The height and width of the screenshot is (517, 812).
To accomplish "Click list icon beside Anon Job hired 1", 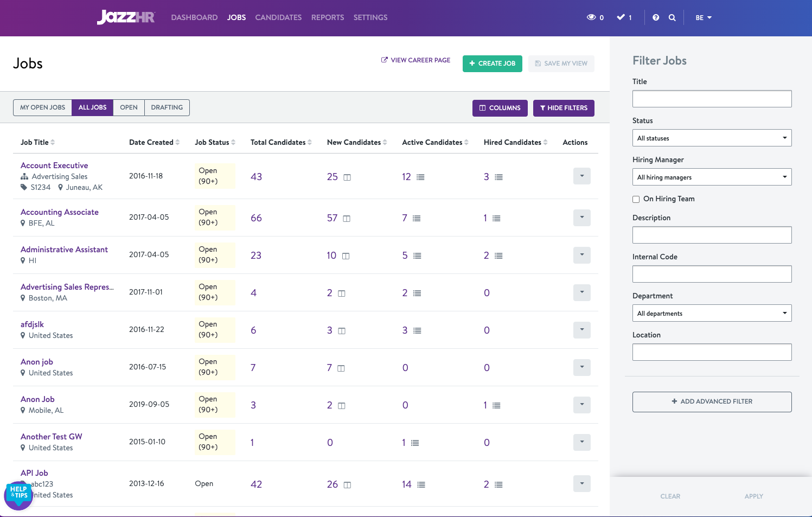I will (496, 406).
